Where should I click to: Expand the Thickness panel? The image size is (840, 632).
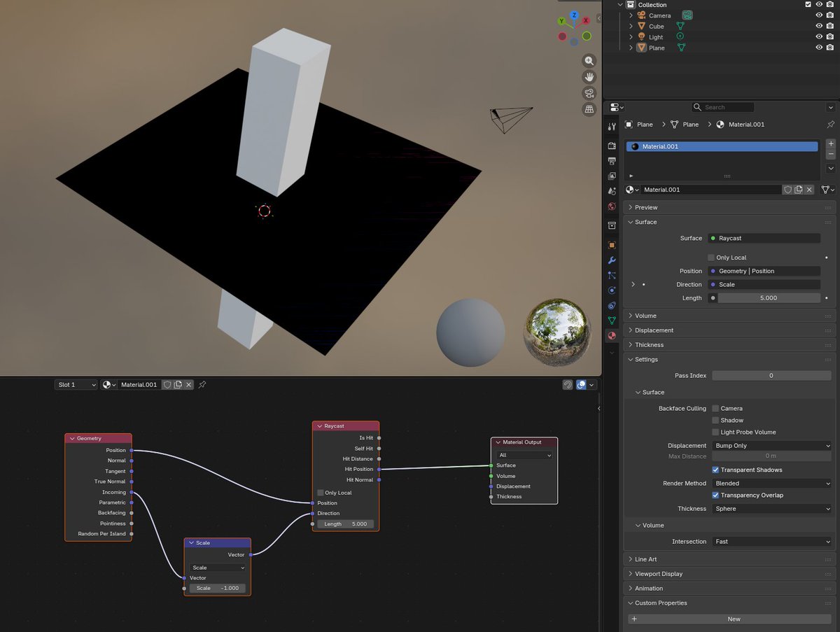tap(729, 345)
